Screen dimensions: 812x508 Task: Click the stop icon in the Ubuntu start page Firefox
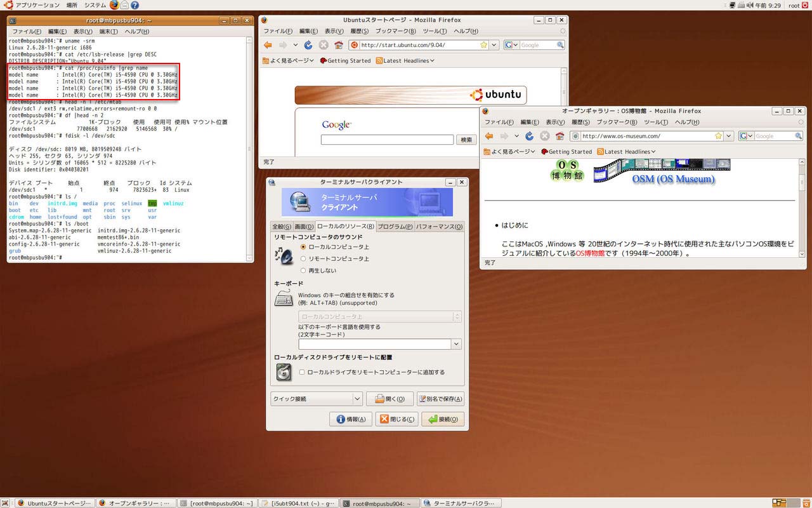324,45
